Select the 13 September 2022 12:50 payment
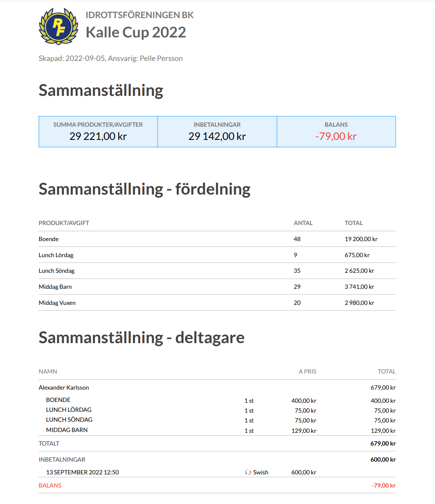 (x=82, y=472)
